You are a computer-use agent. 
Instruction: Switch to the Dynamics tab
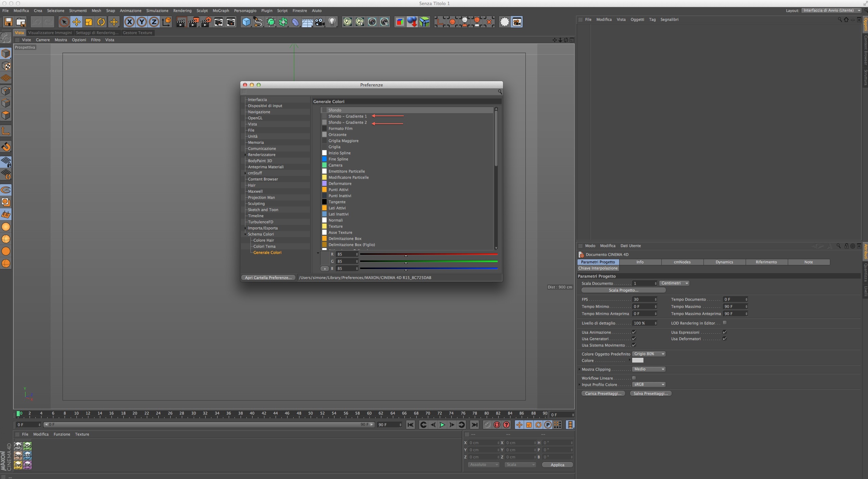[724, 262]
